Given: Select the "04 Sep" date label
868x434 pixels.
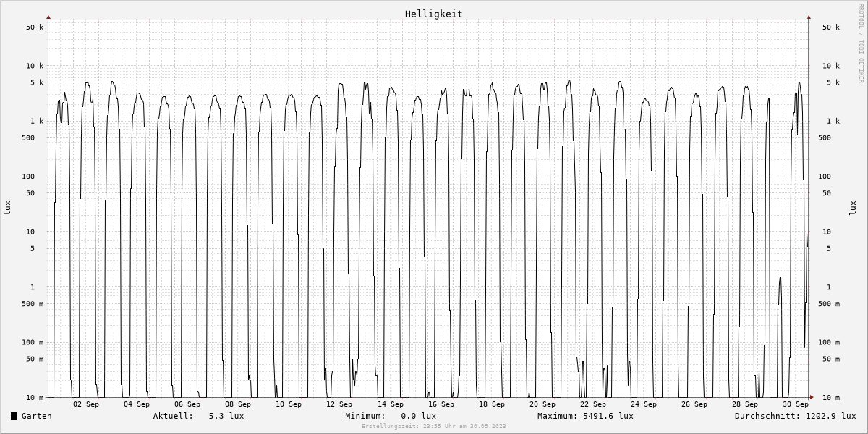Looking at the screenshot, I should point(137,404).
